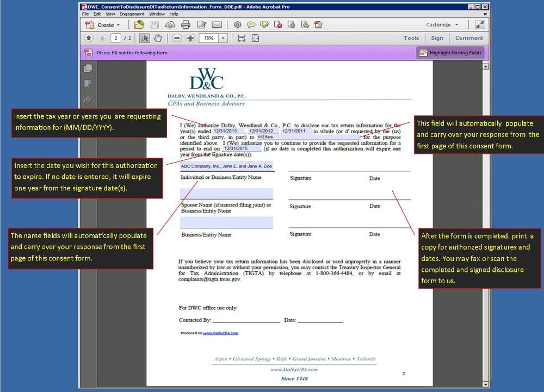Click the page icon with green arrow
544x392 pixels.
click(305, 24)
